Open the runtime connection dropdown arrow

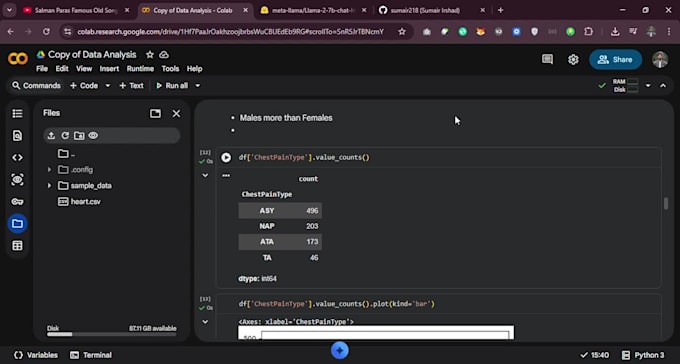tap(648, 85)
